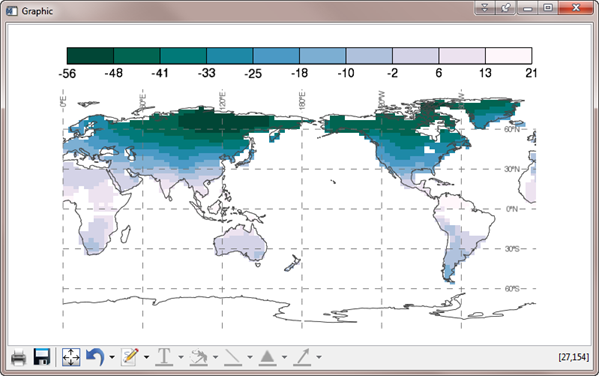
Task: Select the colorbar label "-2"
Action: [392, 73]
